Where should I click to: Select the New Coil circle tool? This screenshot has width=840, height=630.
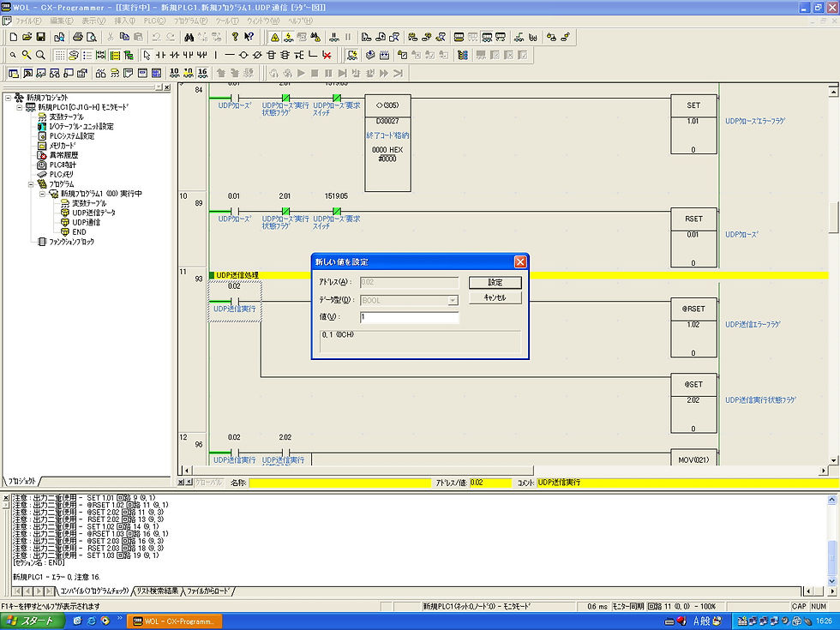(243, 55)
